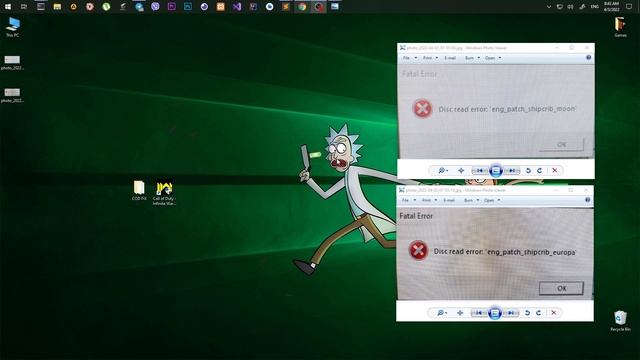Rotate counterclockwise in moon error viewer
640x360 pixels.
[x=528, y=171]
